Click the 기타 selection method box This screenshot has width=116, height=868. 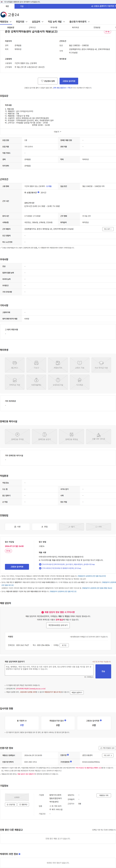click(98, 527)
